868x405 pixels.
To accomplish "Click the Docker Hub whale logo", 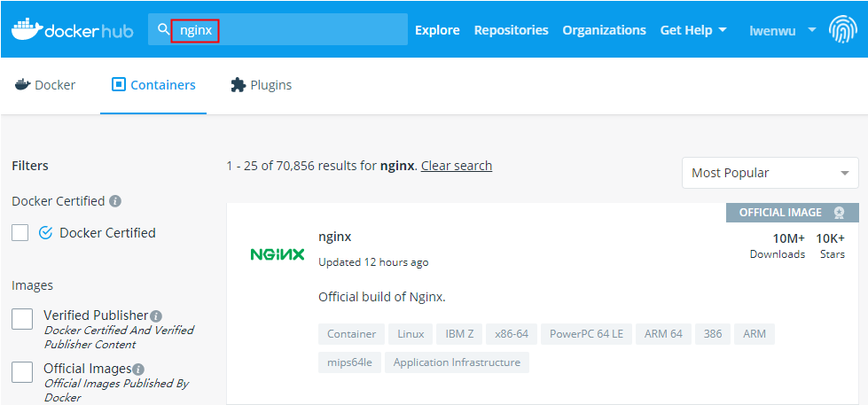I will [x=26, y=29].
